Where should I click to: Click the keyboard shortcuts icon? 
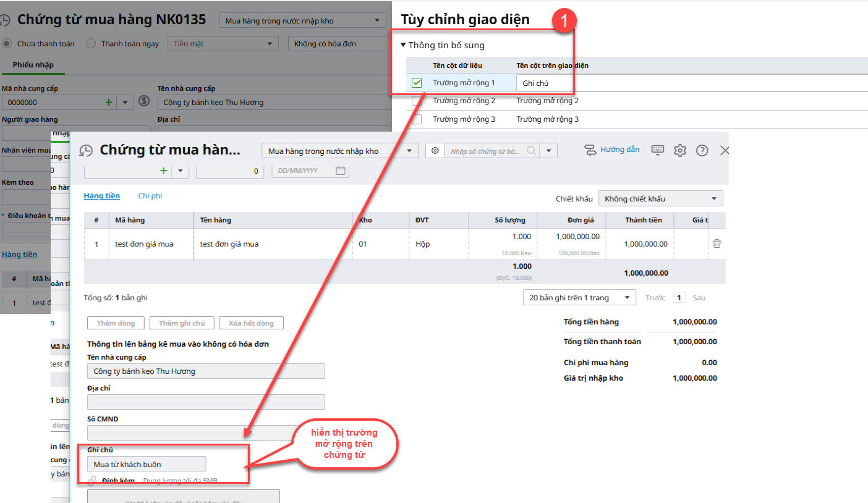pyautogui.click(x=658, y=150)
